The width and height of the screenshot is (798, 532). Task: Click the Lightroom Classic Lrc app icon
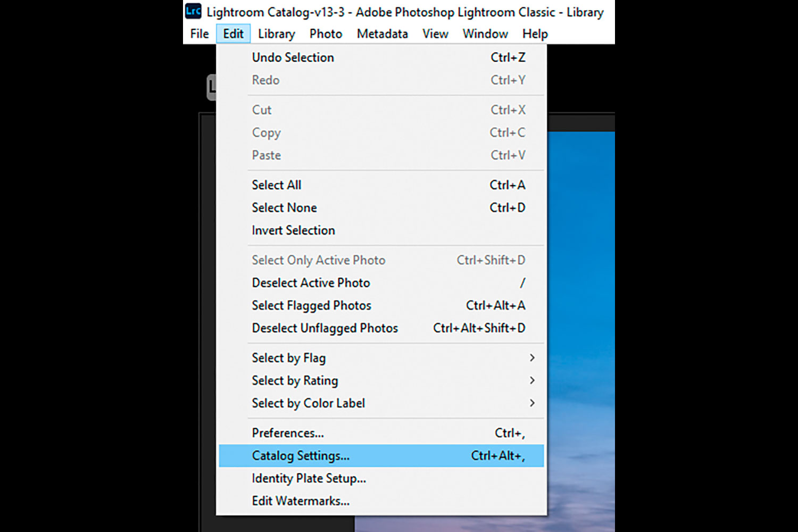(x=193, y=11)
